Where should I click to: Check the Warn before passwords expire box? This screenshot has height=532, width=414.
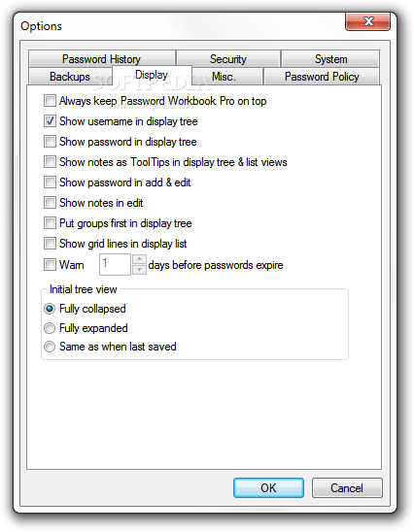(50, 264)
